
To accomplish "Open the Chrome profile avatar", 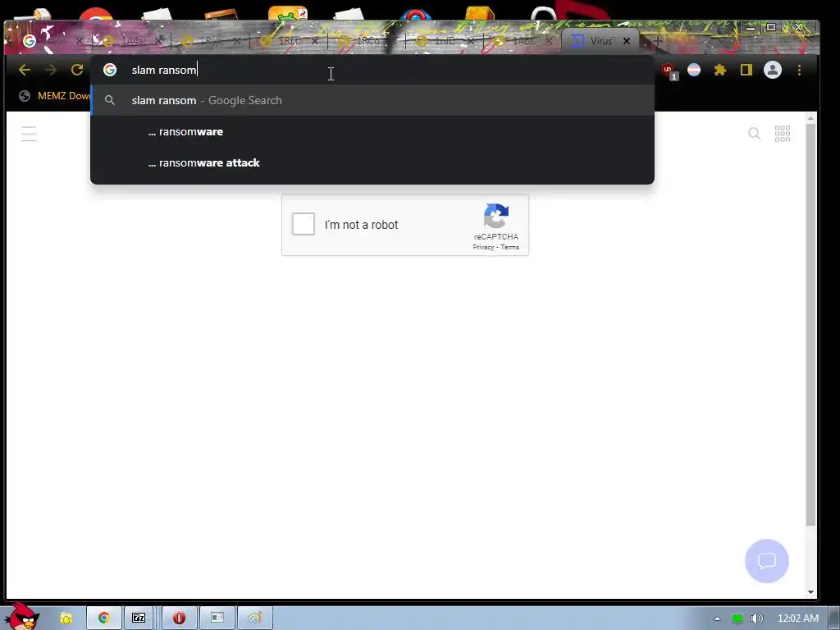I will pyautogui.click(x=773, y=70).
